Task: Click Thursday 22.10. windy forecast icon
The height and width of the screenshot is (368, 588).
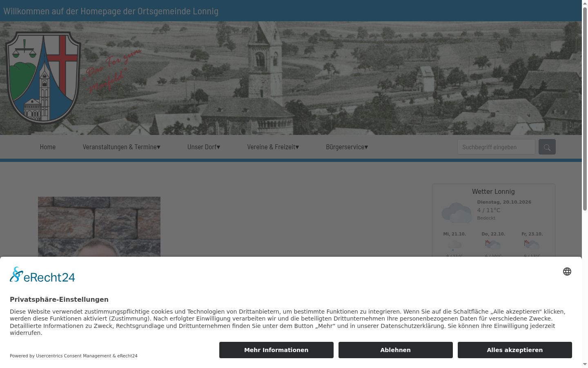Action: (493, 245)
